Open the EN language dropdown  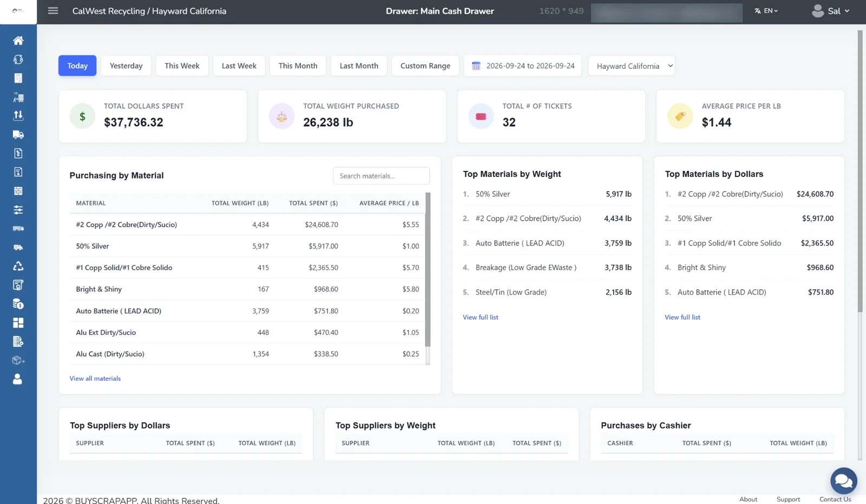click(766, 11)
